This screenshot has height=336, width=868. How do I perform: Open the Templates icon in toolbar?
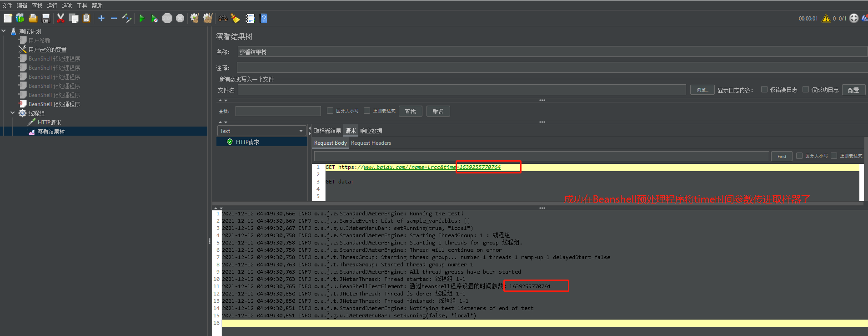20,18
